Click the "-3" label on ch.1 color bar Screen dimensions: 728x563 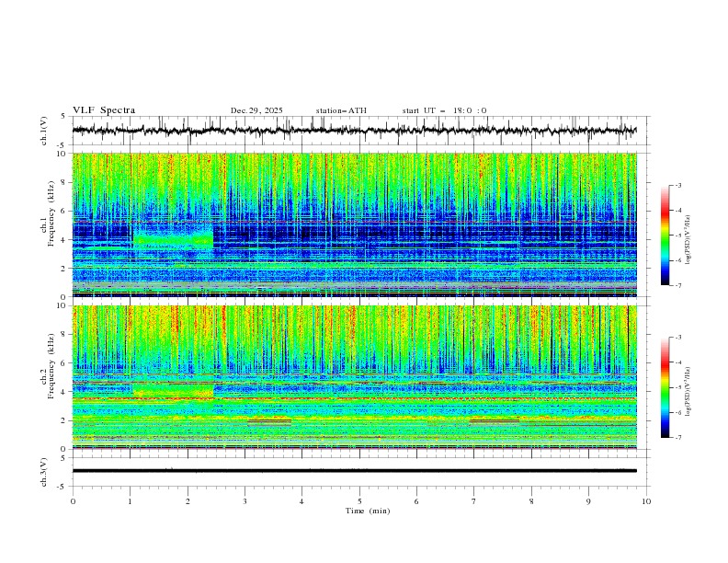678,185
